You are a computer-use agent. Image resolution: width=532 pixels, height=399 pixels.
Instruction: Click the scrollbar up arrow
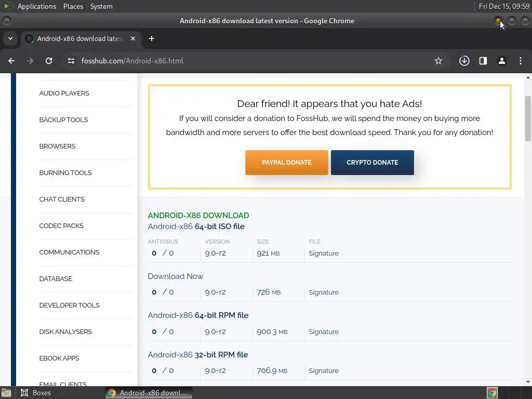528,77
